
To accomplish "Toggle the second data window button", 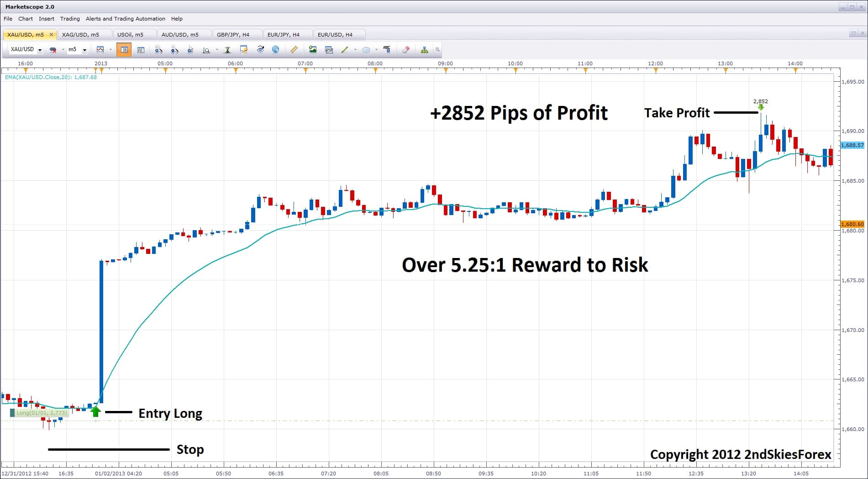I will click(141, 50).
